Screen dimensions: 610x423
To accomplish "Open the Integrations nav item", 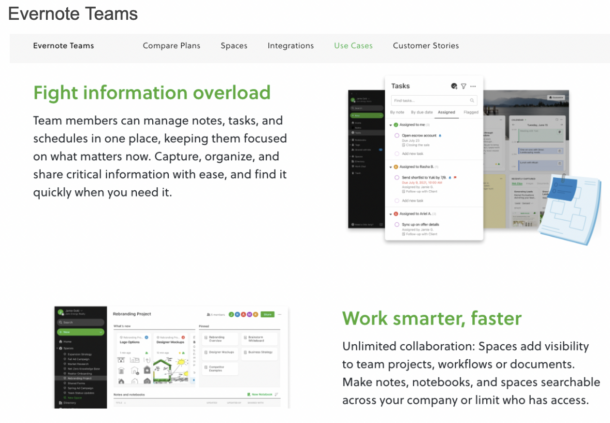I will (291, 46).
